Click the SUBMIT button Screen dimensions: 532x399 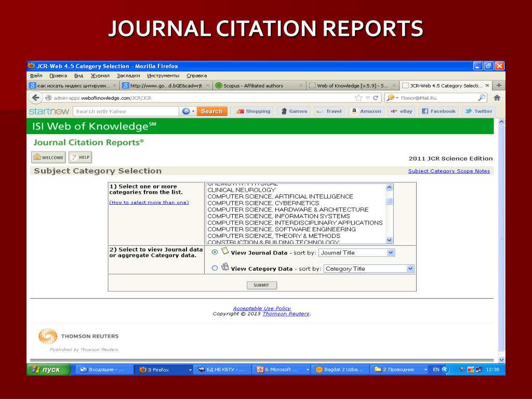[x=261, y=285]
